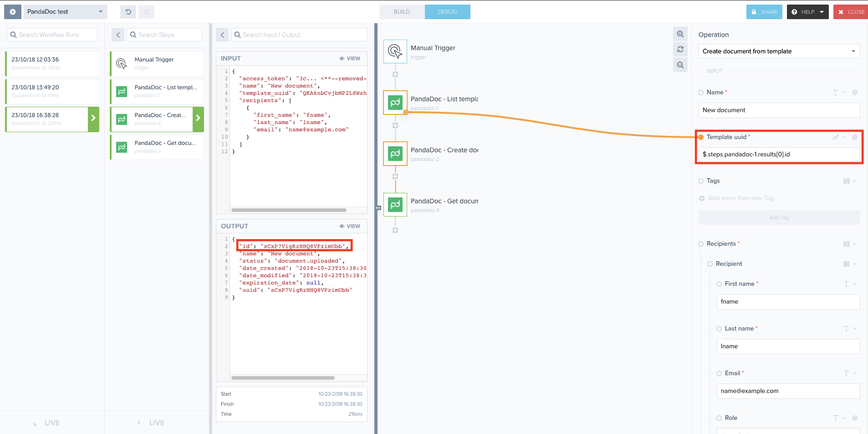Screen dimensions: 868x434
Task: Click the redo icon in the toolbar
Action: coord(146,11)
